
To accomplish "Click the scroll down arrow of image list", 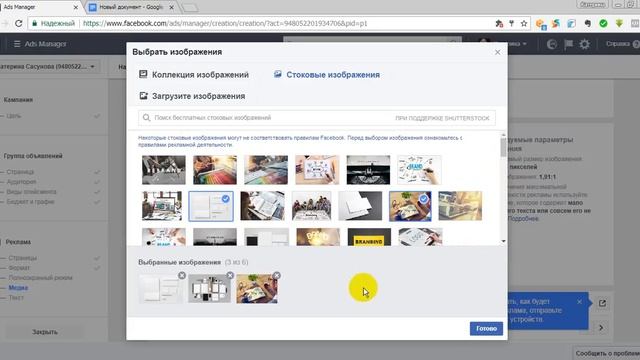I will coord(503,241).
